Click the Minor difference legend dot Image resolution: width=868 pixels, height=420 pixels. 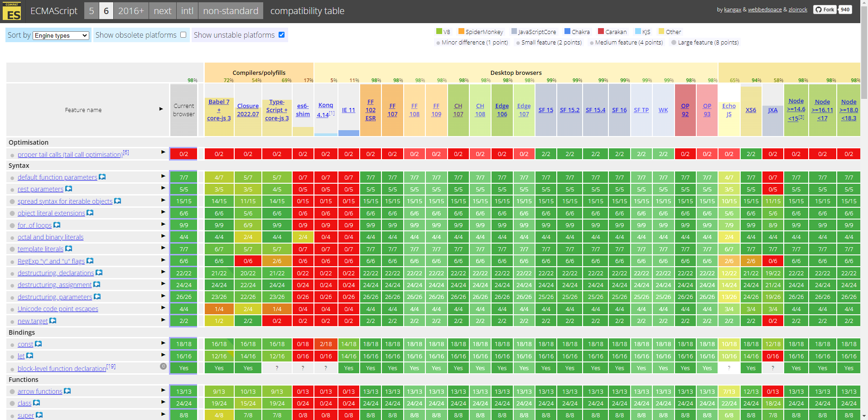[x=438, y=43]
